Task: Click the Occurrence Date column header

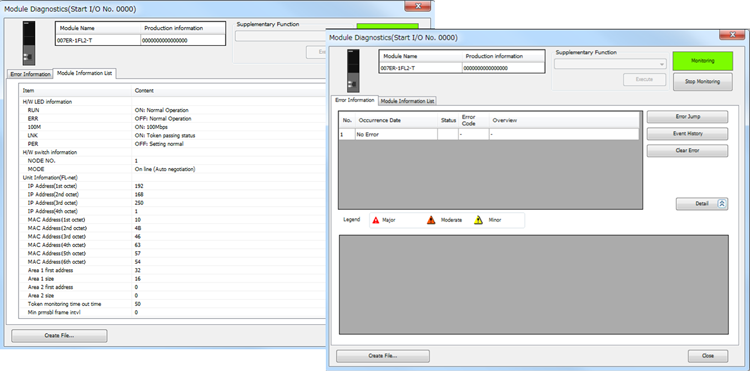Action: pyautogui.click(x=396, y=120)
